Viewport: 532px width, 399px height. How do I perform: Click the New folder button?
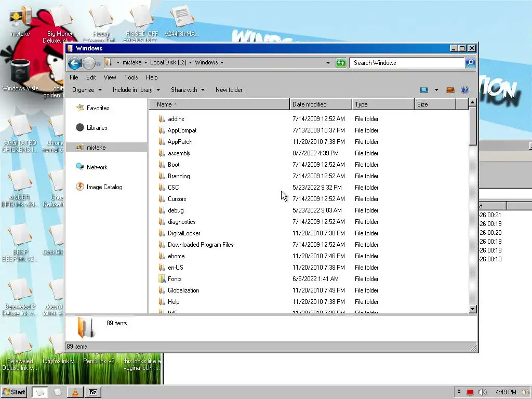point(229,90)
